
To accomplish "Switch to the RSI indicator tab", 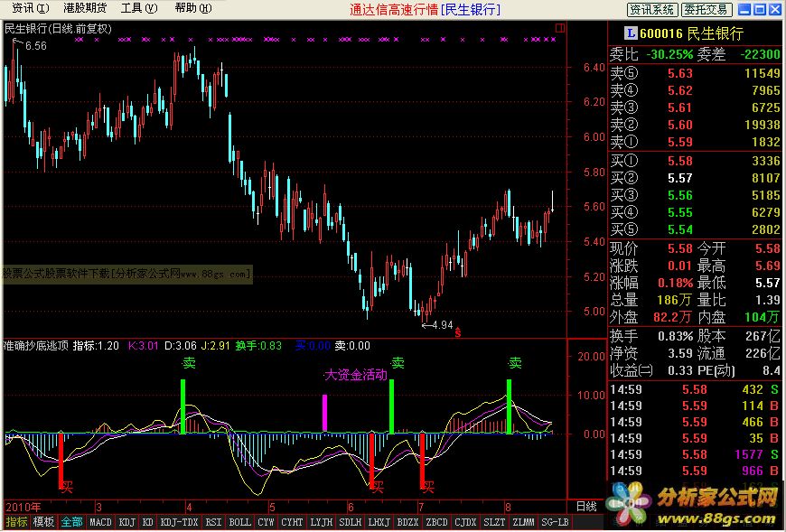I will pyautogui.click(x=213, y=522).
